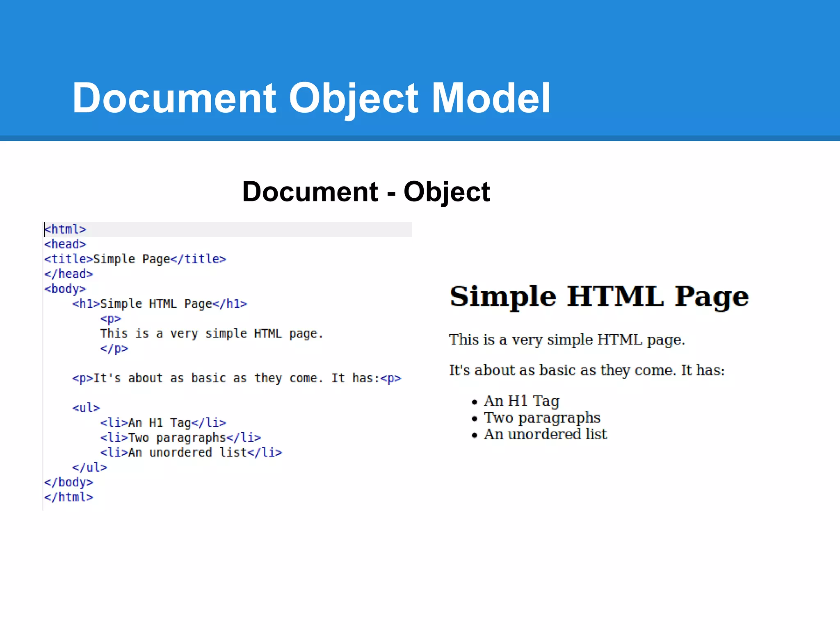Click the <h1>Simple HTML Page</h1> code line

click(x=160, y=304)
